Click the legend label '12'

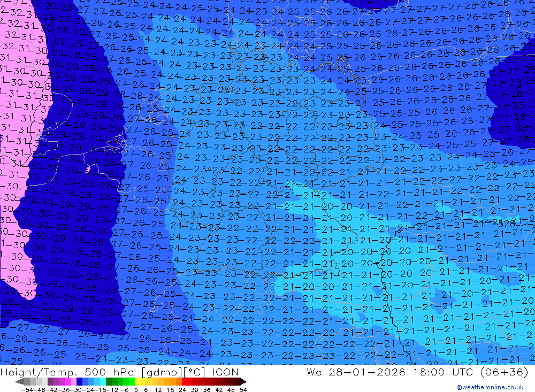[158, 390]
